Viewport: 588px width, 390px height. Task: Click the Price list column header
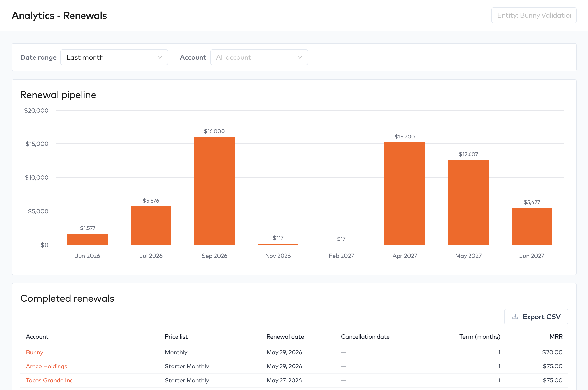pyautogui.click(x=176, y=336)
